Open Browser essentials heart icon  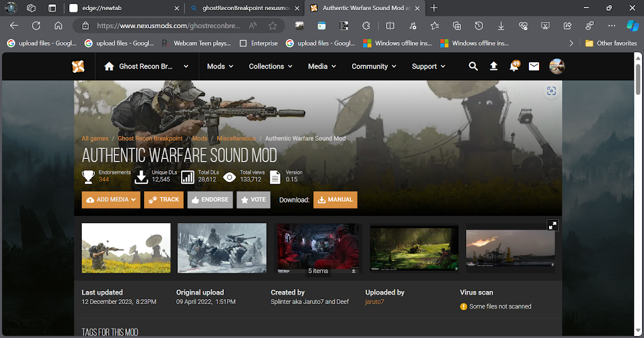coord(523,26)
